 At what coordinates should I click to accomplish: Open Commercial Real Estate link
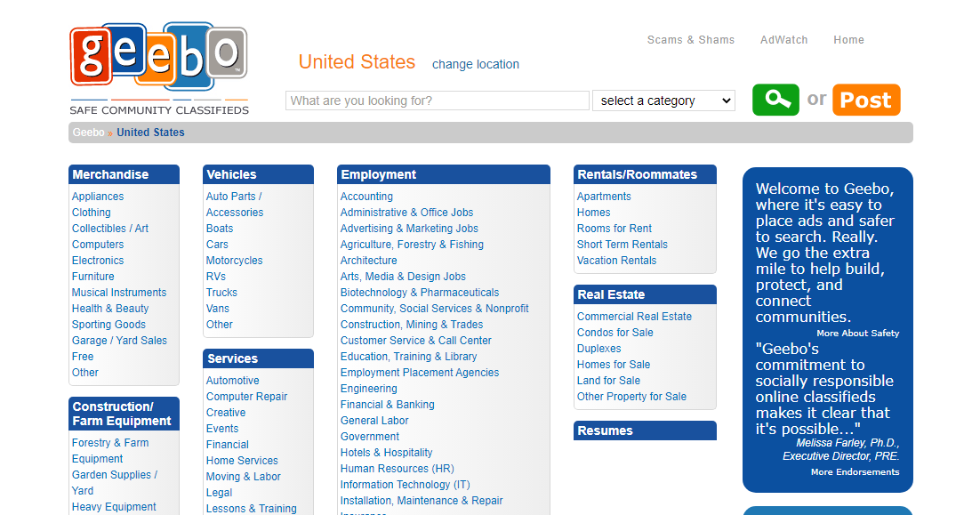pos(634,317)
